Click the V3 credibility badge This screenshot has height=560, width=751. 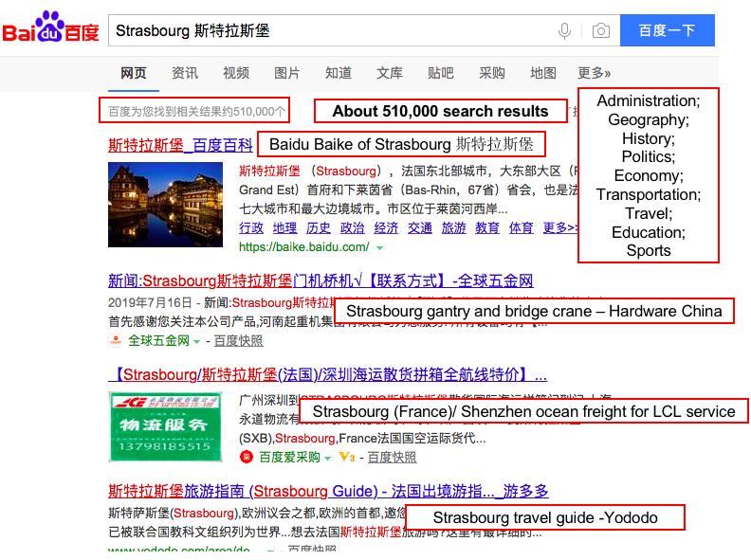coord(347,458)
